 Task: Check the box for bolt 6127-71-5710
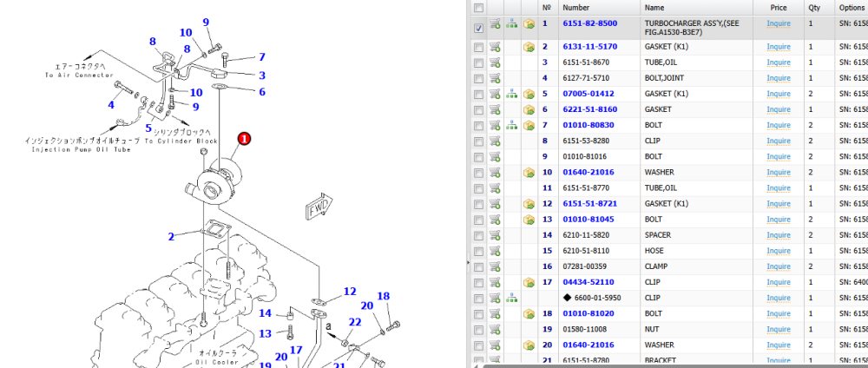point(479,79)
